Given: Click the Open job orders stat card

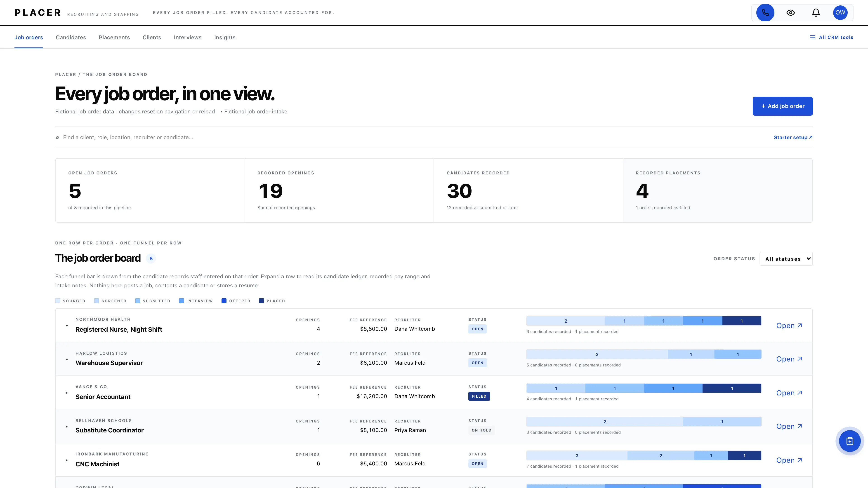Looking at the screenshot, I should [x=150, y=190].
